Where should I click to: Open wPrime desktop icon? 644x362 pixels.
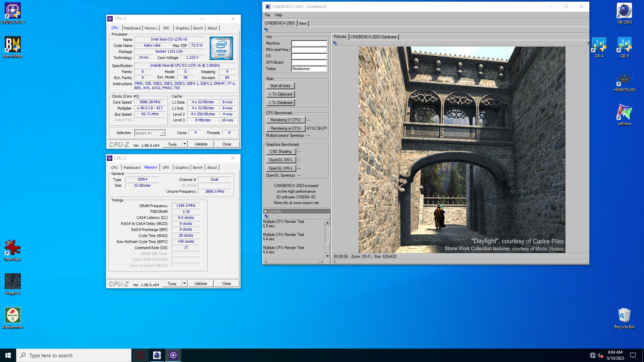(624, 115)
